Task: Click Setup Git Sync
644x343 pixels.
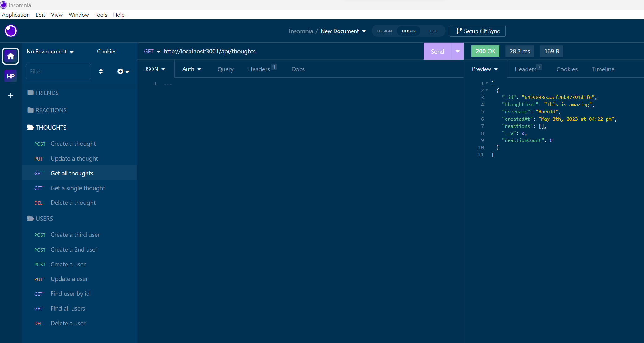Action: (x=477, y=31)
